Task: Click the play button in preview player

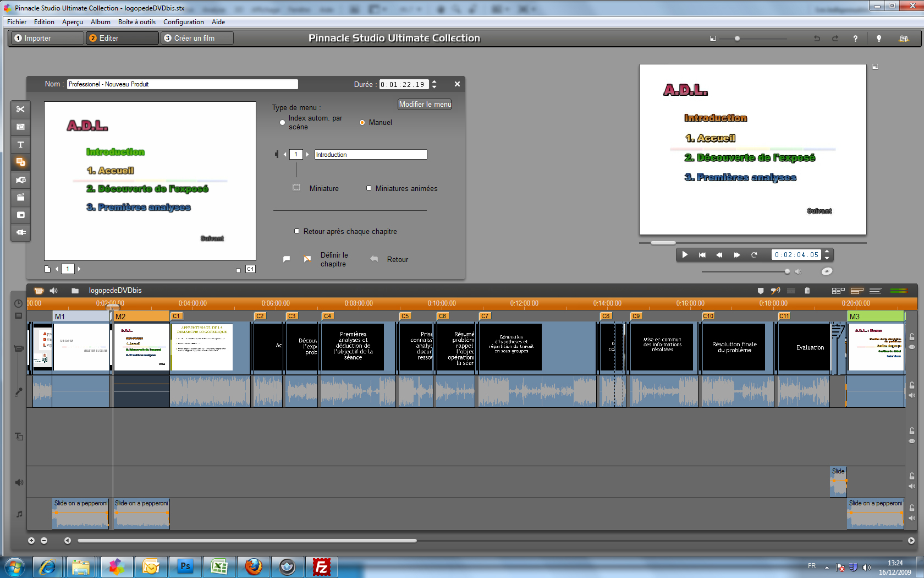Action: click(685, 255)
